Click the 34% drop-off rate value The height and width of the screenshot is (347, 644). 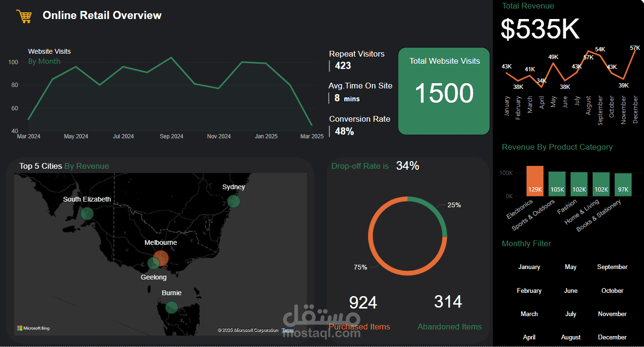tap(407, 165)
